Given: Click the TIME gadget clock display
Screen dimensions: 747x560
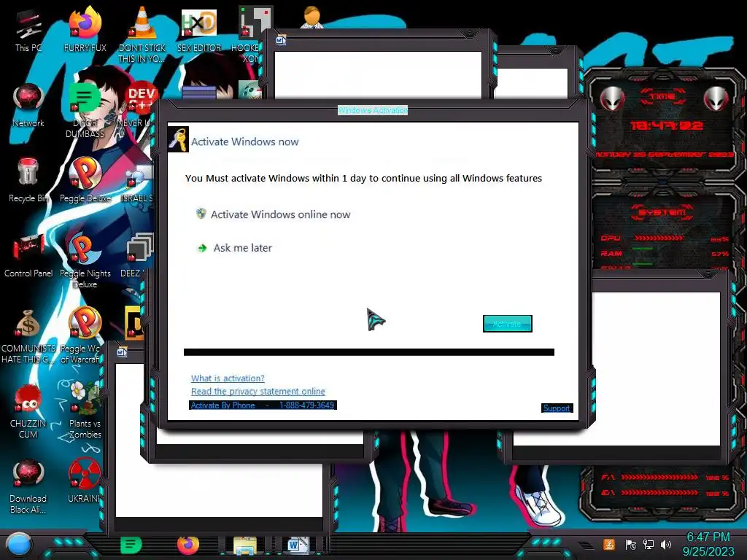Looking at the screenshot, I should [x=667, y=125].
